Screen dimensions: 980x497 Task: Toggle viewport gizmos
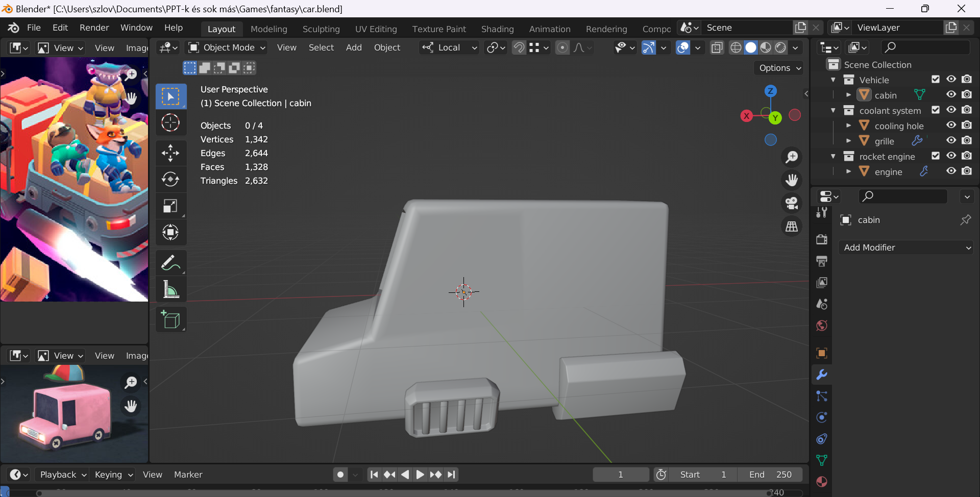coord(648,47)
